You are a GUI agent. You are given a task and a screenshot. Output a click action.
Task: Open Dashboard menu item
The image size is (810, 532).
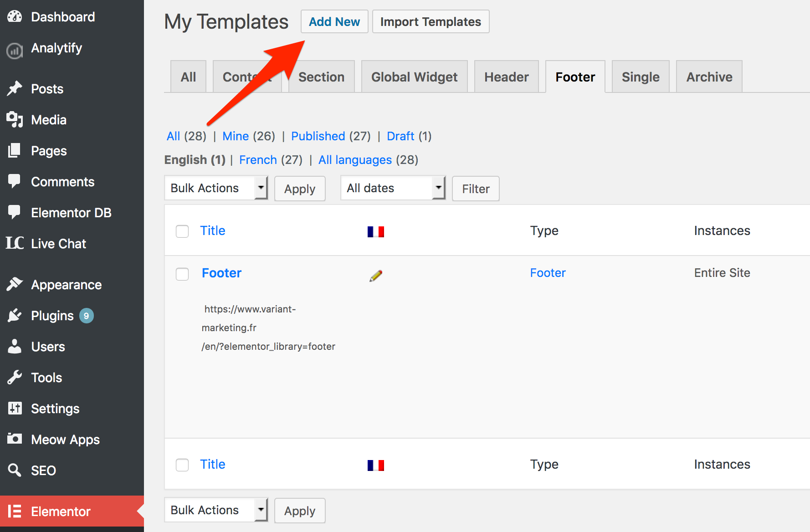[x=72, y=17]
